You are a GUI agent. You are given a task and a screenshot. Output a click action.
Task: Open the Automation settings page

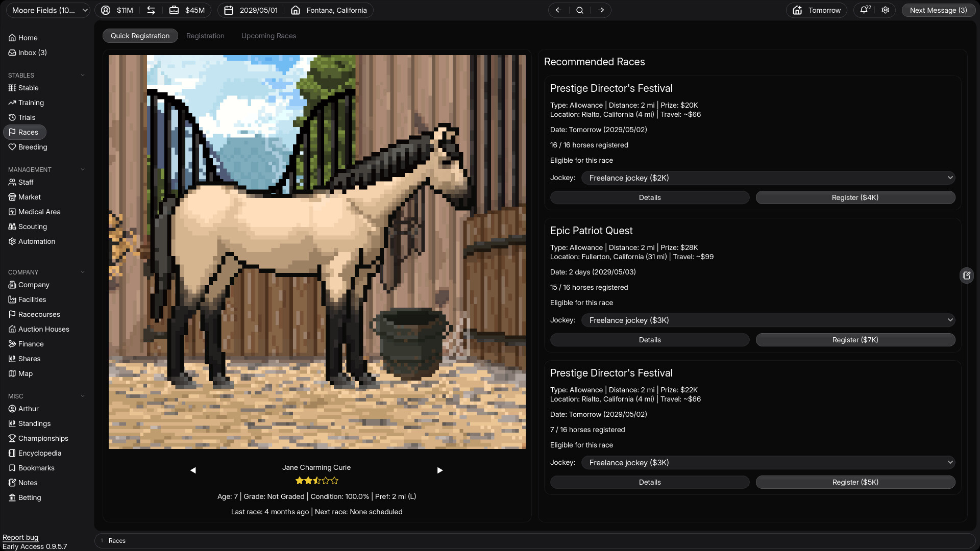tap(32, 241)
